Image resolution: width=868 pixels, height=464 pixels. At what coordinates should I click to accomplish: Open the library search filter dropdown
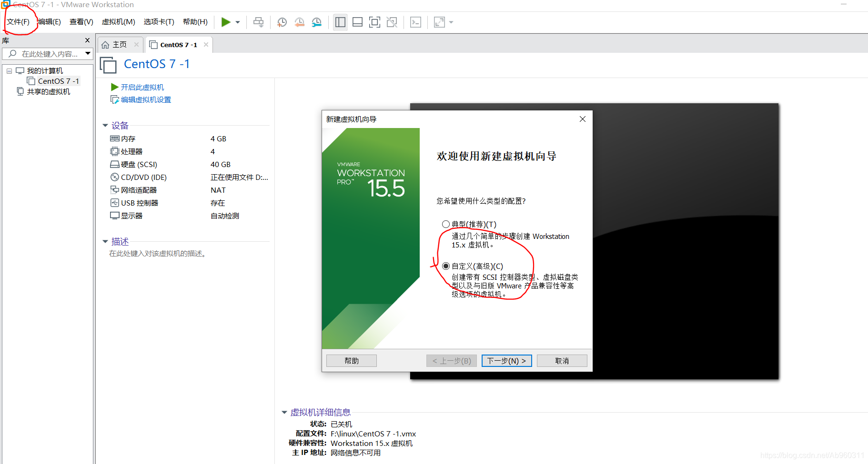tap(88, 54)
